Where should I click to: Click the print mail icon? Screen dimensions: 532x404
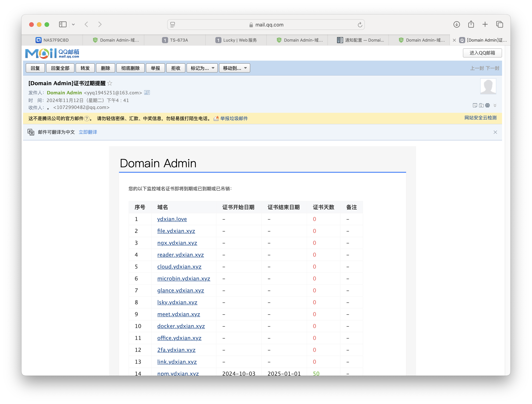coord(487,105)
